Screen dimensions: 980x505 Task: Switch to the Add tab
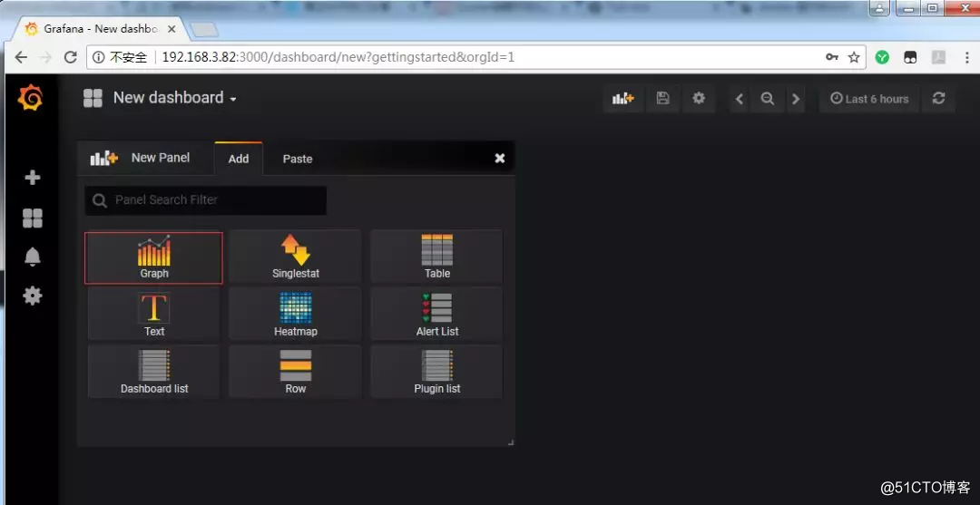238,159
